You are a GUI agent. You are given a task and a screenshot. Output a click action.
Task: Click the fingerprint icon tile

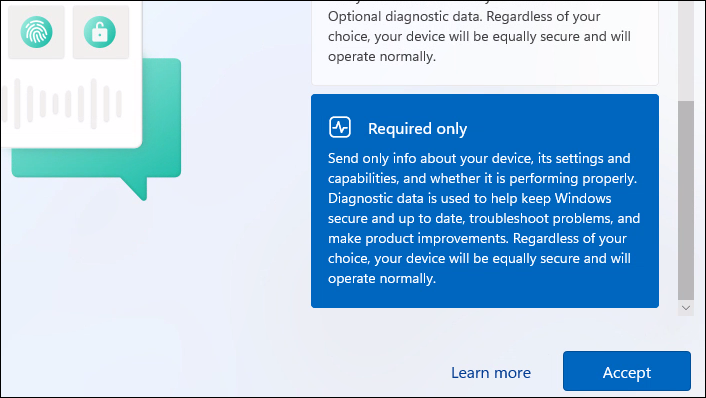point(36,32)
